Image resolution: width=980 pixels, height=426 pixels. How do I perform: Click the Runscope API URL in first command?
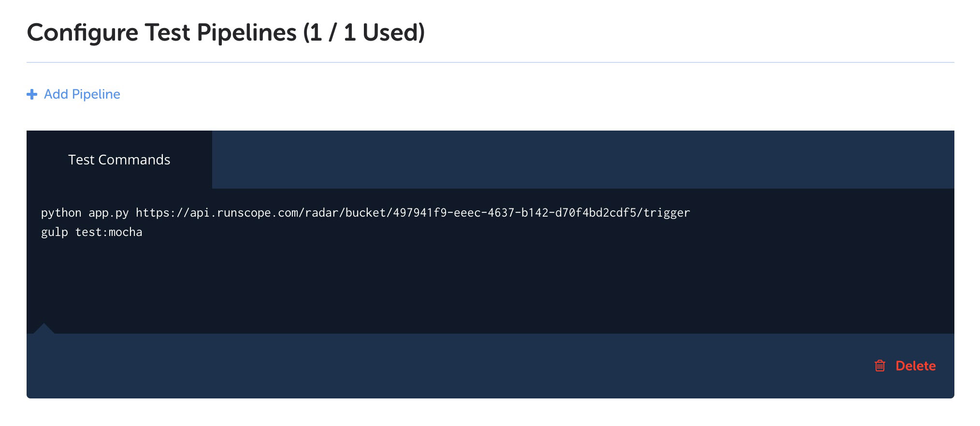(x=413, y=213)
